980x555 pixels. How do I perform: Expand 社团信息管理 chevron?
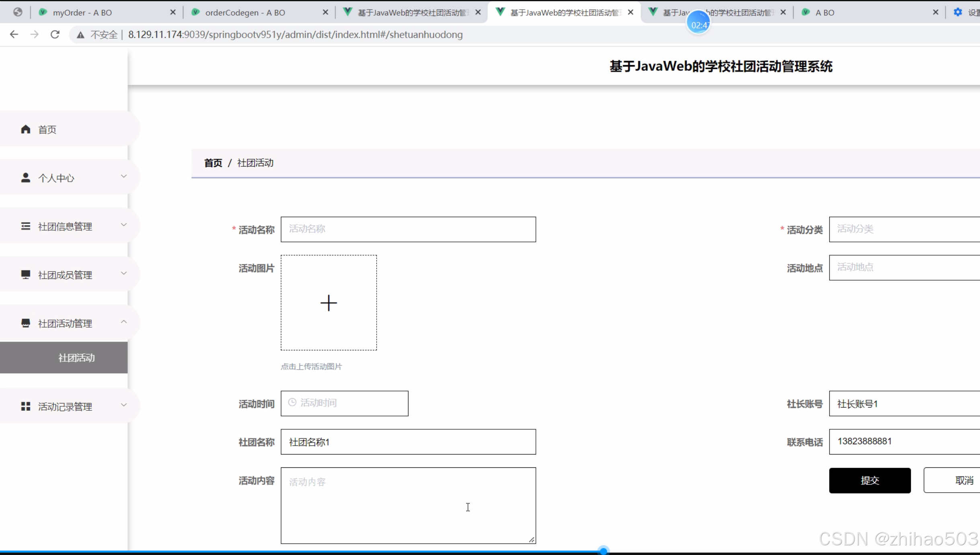[x=124, y=225]
